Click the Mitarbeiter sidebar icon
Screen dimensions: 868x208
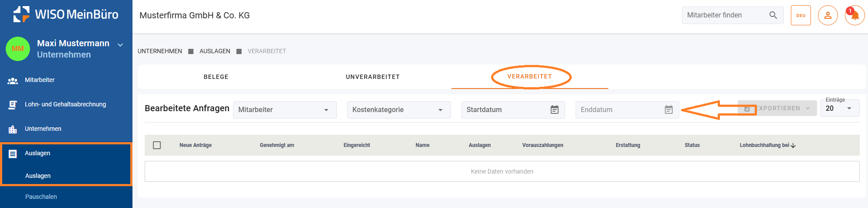(x=13, y=80)
